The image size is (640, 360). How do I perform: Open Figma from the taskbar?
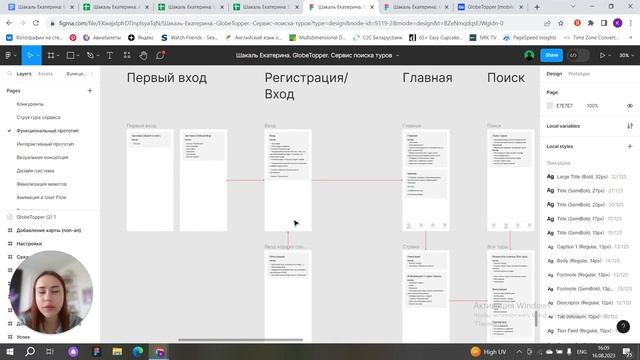96,351
